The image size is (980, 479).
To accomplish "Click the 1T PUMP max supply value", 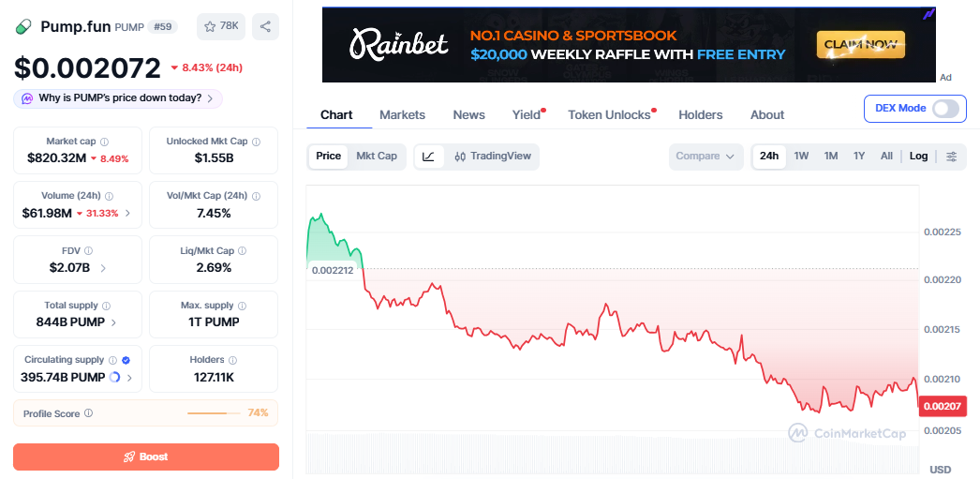I will click(214, 322).
